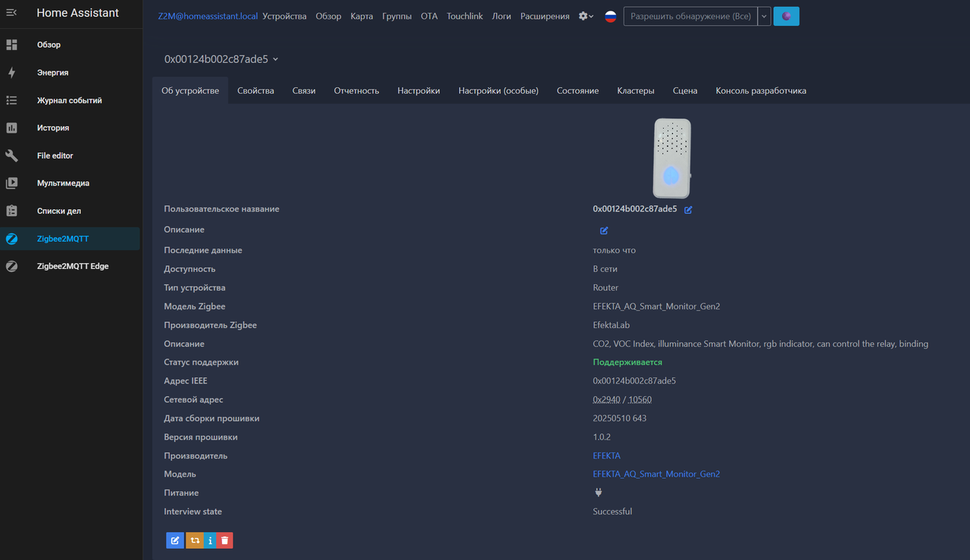Open the settings gear dropdown
Viewport: 970px width, 560px height.
pos(586,16)
